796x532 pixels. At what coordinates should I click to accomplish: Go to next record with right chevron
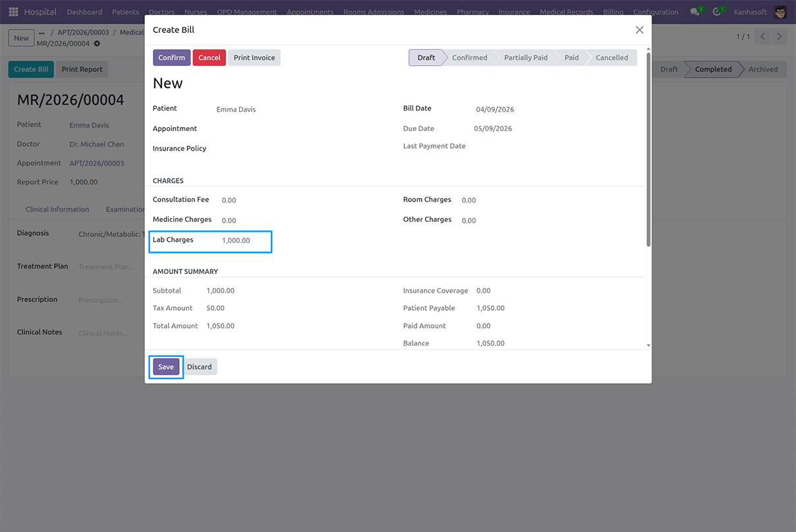pos(780,37)
